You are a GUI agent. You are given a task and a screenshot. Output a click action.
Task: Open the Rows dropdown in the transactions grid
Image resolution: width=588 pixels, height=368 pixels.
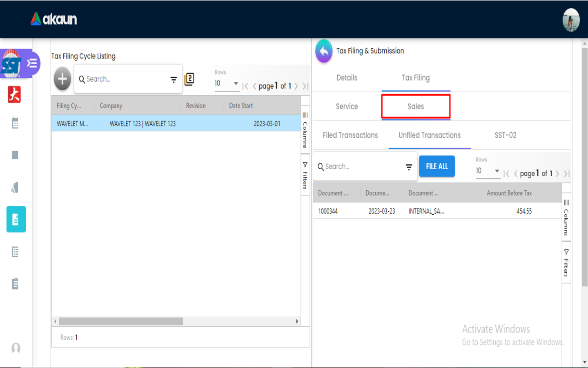(488, 171)
